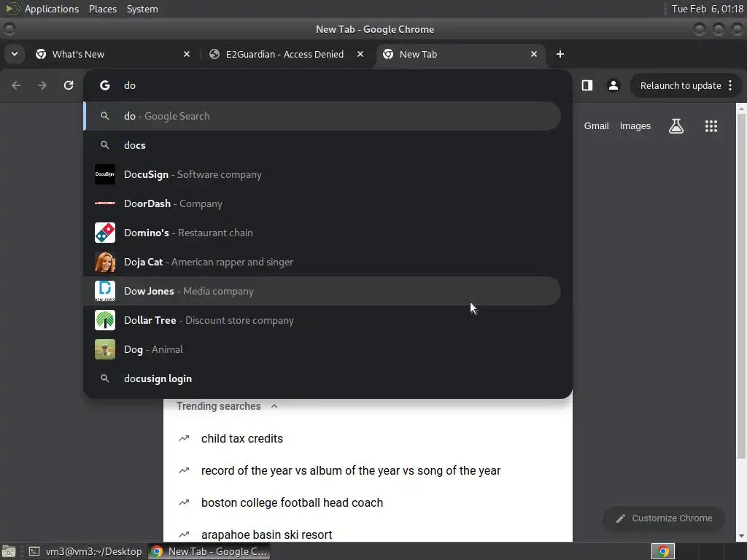
Task: Open the Chrome three-dot menu
Action: click(730, 85)
